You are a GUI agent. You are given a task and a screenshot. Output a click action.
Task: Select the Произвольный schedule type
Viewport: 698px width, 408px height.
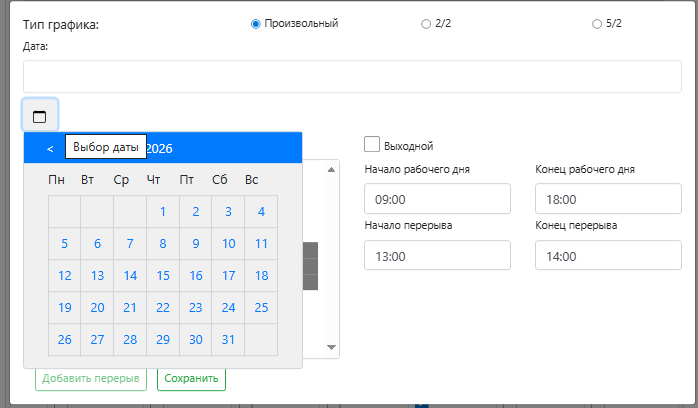tap(256, 24)
